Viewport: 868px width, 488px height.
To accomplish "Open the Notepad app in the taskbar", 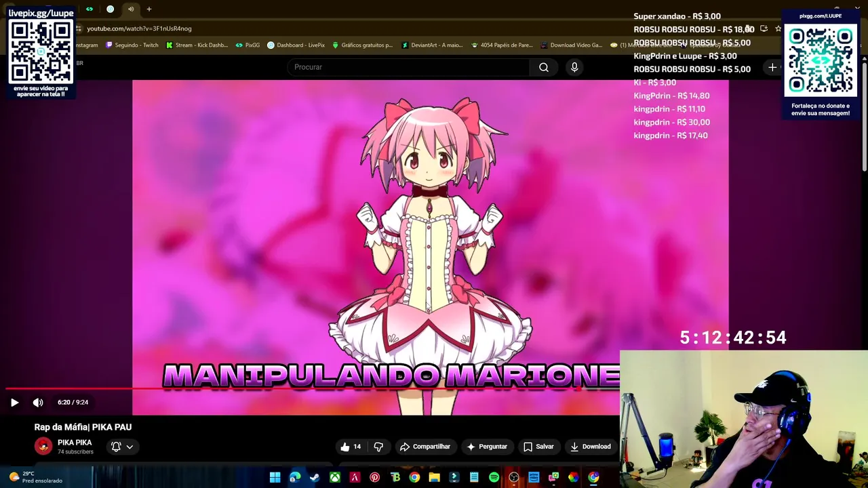I will coord(474,478).
